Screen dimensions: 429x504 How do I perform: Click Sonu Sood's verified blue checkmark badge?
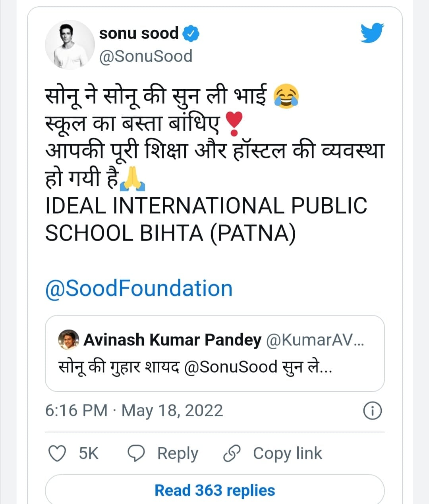tap(191, 33)
